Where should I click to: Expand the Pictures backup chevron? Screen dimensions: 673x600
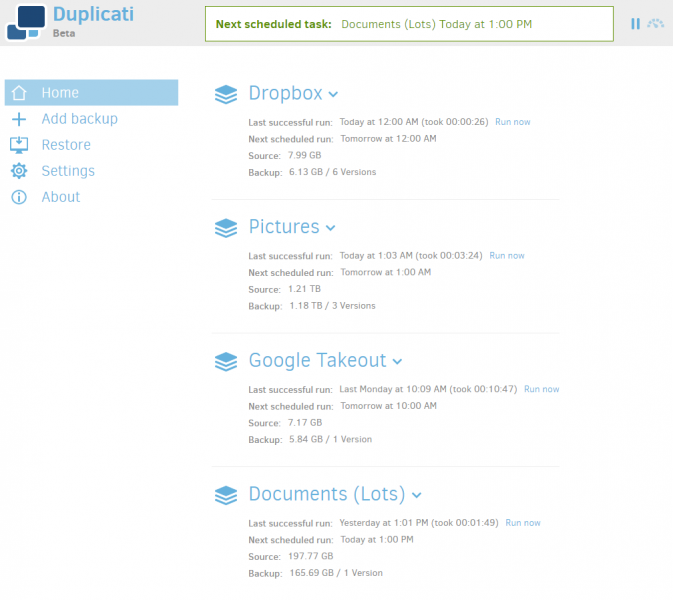pyautogui.click(x=330, y=228)
